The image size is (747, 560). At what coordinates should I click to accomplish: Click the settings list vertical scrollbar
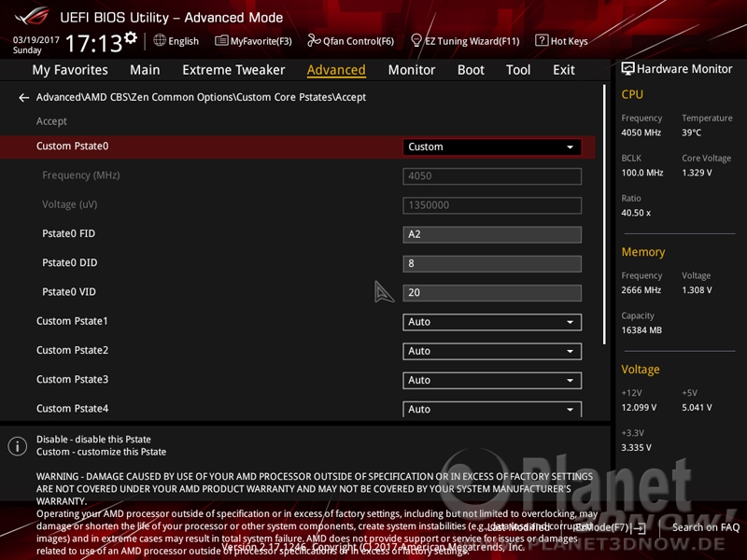[x=604, y=215]
